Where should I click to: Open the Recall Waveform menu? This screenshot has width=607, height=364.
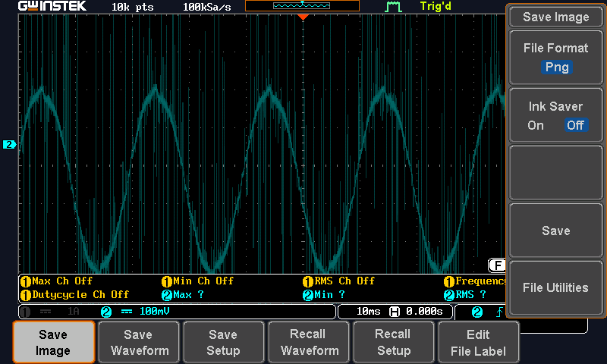click(x=309, y=342)
